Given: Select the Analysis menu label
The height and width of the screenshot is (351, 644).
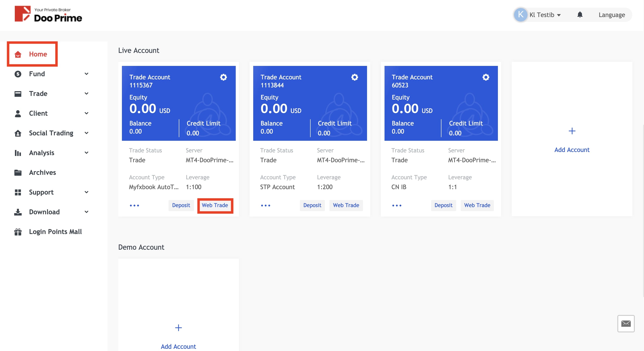Looking at the screenshot, I should [42, 153].
